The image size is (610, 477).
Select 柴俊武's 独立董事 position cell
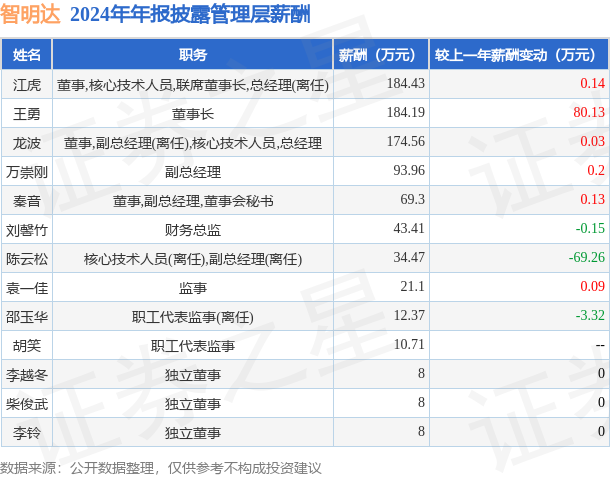coord(193,404)
